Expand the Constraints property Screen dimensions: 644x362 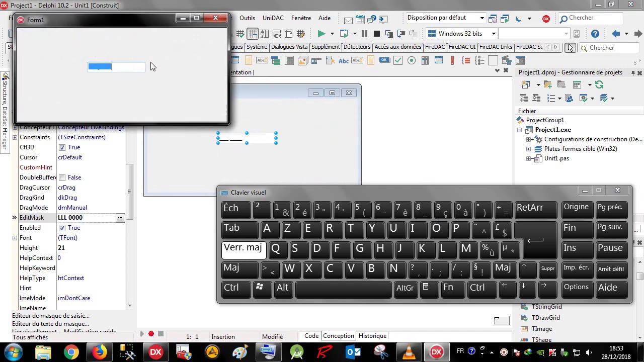point(15,137)
